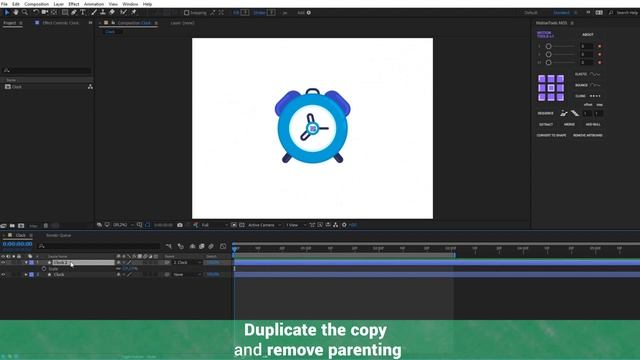
Task: Toggle the Scale property stopwatch
Action: coord(44,269)
